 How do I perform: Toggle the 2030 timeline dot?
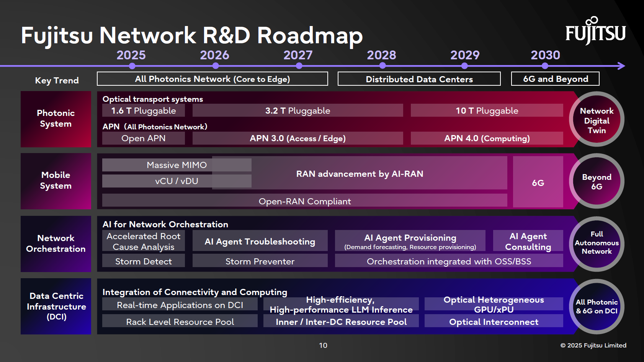[x=545, y=66]
